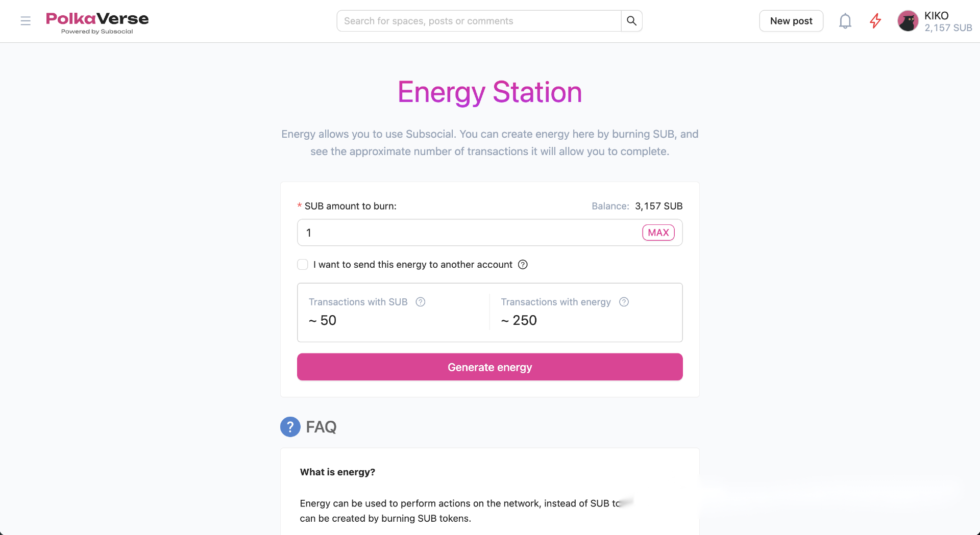Show Transactions with SUB help tooltip
The width and height of the screenshot is (980, 535).
421,302
